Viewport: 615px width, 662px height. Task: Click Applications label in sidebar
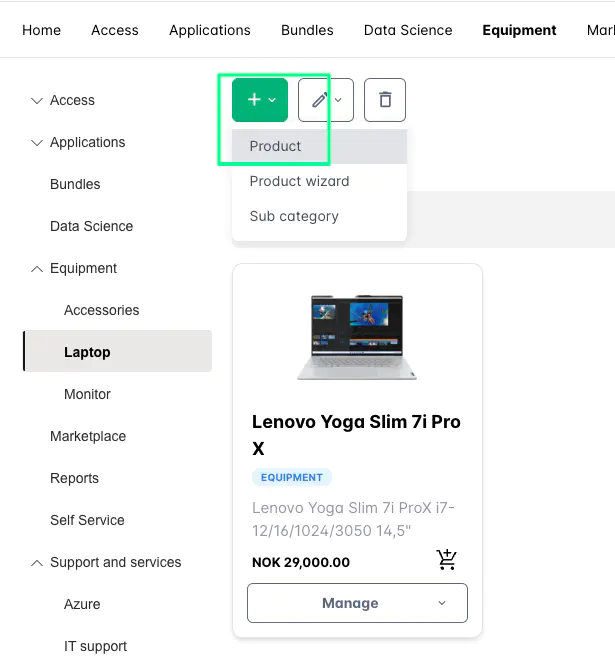click(x=87, y=143)
